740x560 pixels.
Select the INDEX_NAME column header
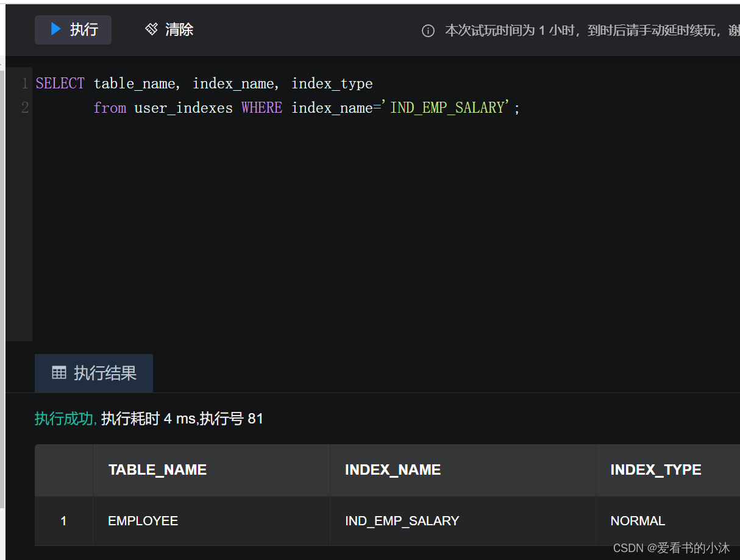pyautogui.click(x=463, y=470)
